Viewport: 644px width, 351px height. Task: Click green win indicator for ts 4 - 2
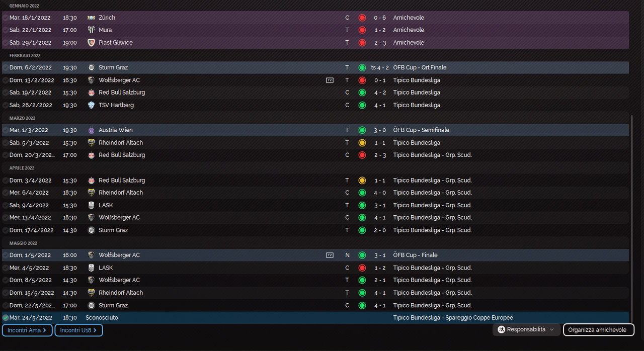pos(362,67)
